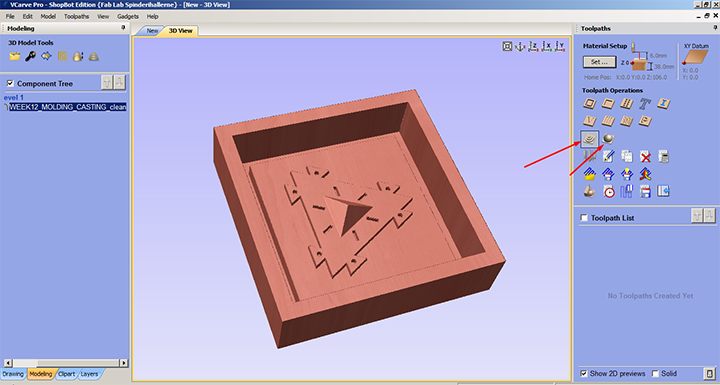Click the Set... material setup button
This screenshot has width=720, height=385.
pyautogui.click(x=599, y=62)
